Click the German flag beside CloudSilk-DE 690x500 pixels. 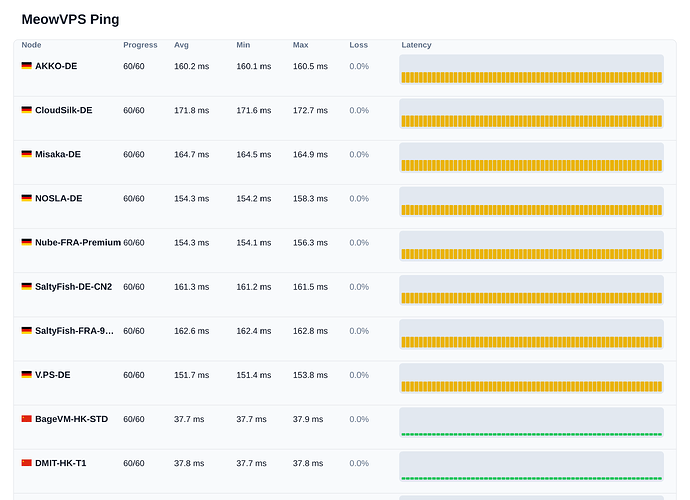26,110
